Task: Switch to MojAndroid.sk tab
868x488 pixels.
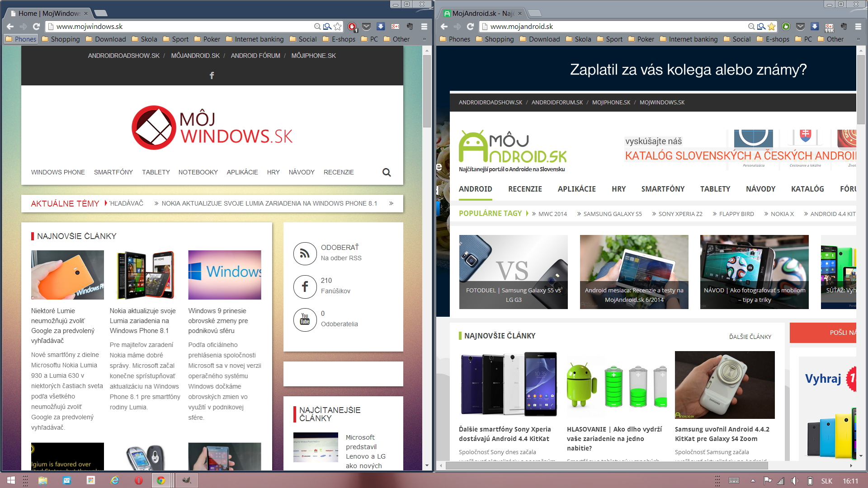Action: [x=482, y=14]
